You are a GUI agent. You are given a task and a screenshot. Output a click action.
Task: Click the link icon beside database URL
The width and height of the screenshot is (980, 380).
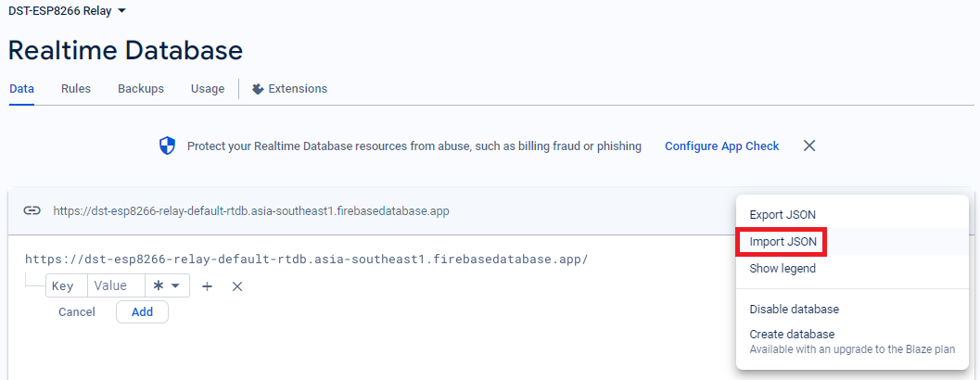(x=32, y=210)
